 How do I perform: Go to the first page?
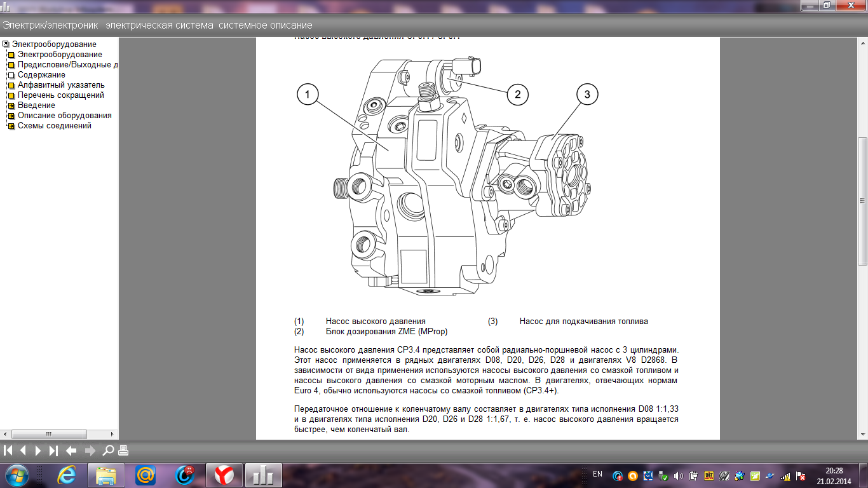tap(8, 451)
